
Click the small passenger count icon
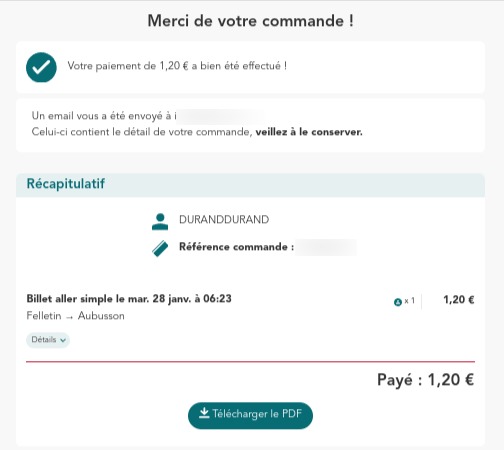point(397,302)
